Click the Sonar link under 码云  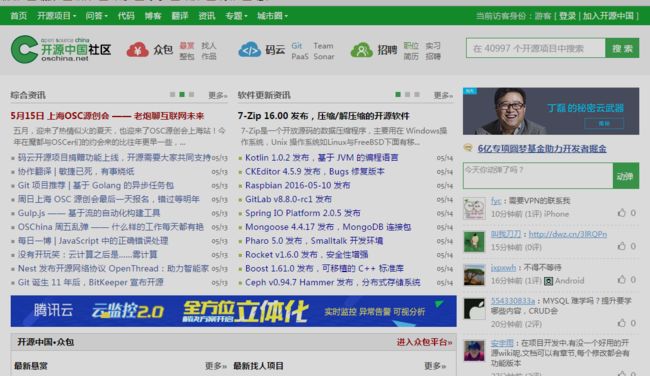(x=324, y=56)
